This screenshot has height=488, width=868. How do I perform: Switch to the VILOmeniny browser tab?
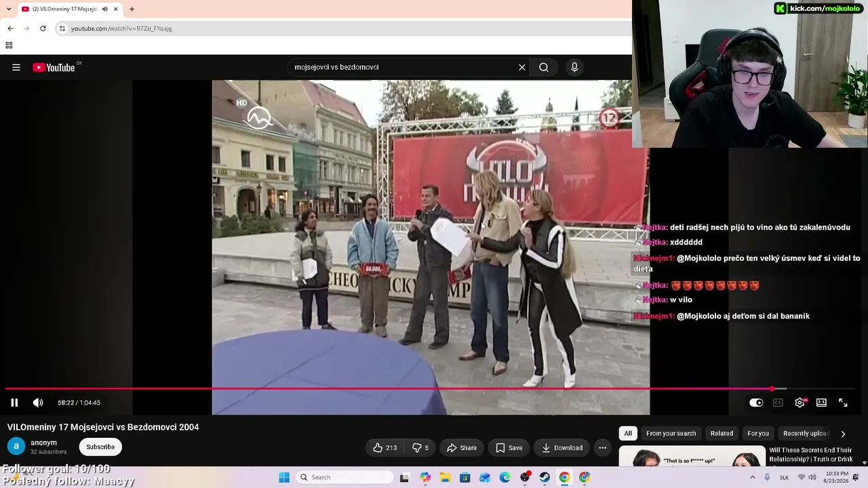point(69,9)
